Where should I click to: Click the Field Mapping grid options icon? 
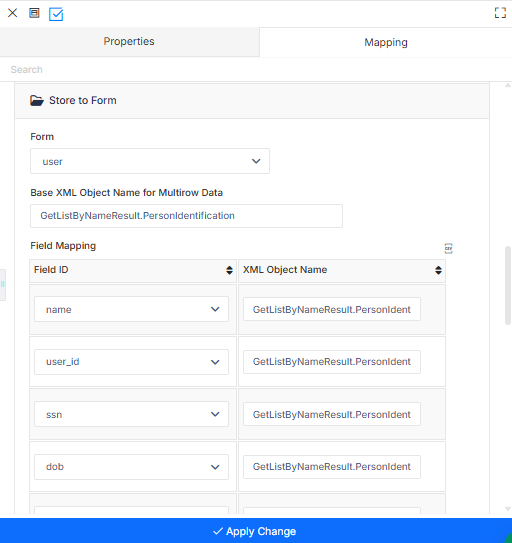pos(448,248)
